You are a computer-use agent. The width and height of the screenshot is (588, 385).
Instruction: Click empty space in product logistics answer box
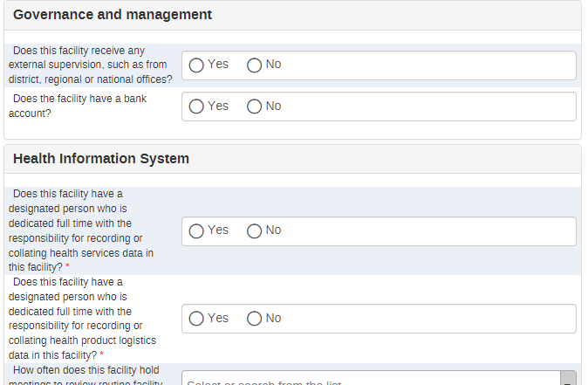(x=427, y=319)
